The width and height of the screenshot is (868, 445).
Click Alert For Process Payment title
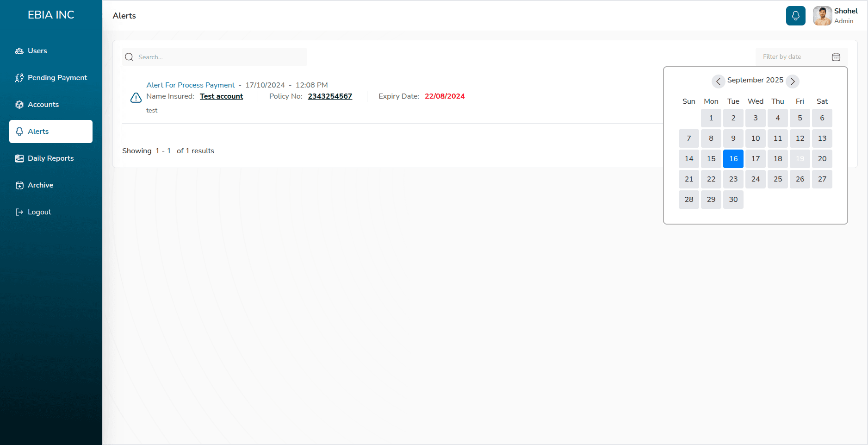(x=191, y=85)
